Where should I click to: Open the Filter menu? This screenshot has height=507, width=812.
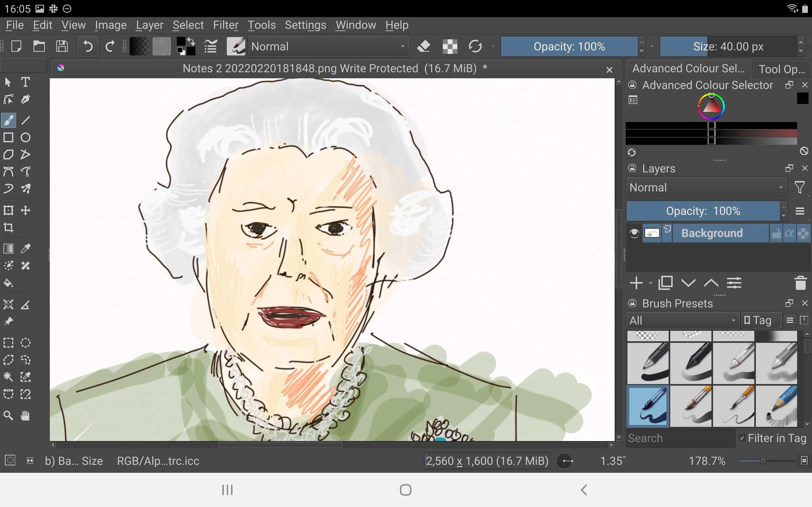[226, 24]
